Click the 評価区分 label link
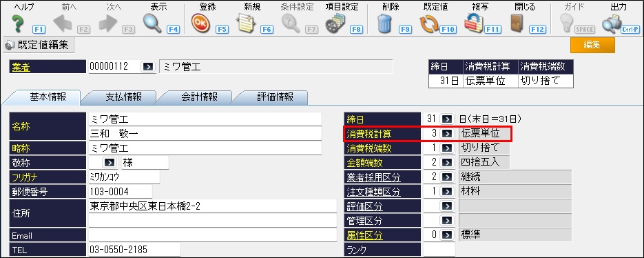This screenshot has width=644, height=258. point(365,206)
